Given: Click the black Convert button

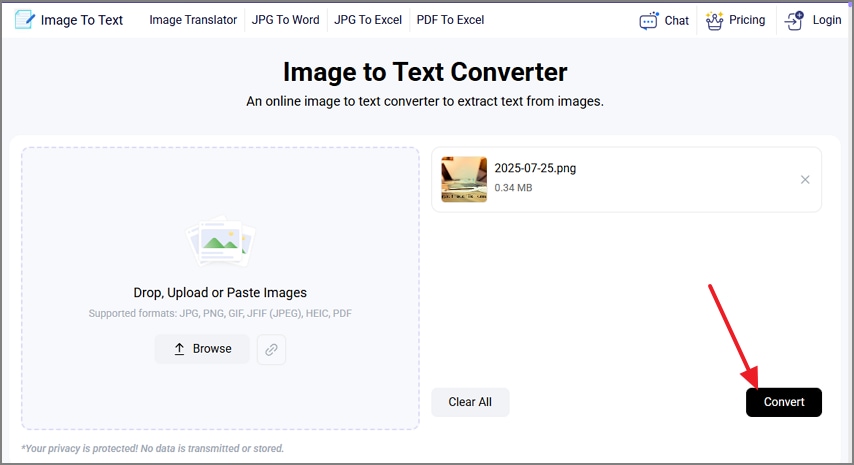Looking at the screenshot, I should [784, 402].
